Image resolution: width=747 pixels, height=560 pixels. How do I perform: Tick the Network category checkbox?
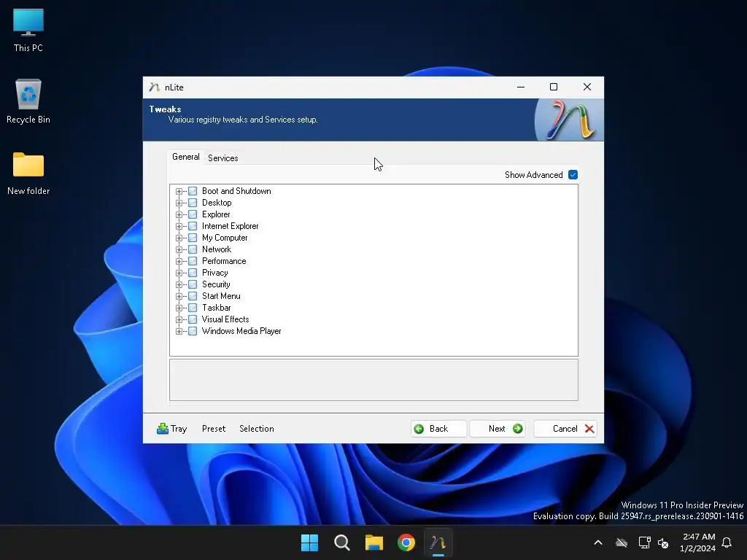[193, 249]
